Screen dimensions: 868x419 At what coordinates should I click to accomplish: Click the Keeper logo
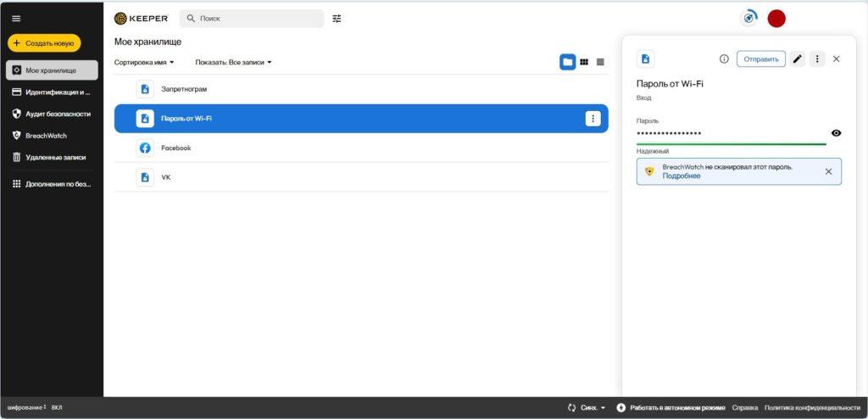142,19
